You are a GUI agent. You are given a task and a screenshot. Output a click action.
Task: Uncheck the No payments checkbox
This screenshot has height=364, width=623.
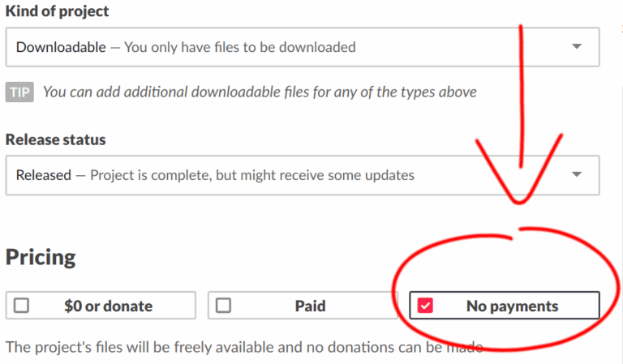coord(425,306)
